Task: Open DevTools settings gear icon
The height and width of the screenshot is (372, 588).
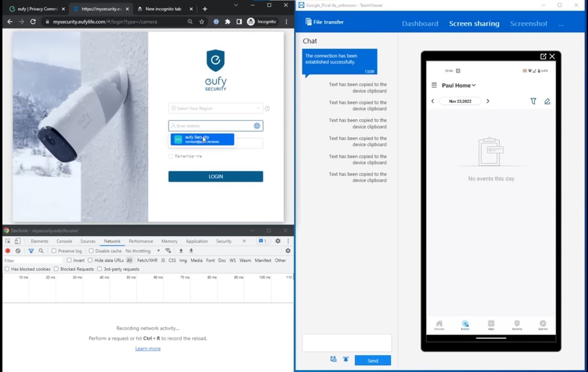Action: coord(278,241)
